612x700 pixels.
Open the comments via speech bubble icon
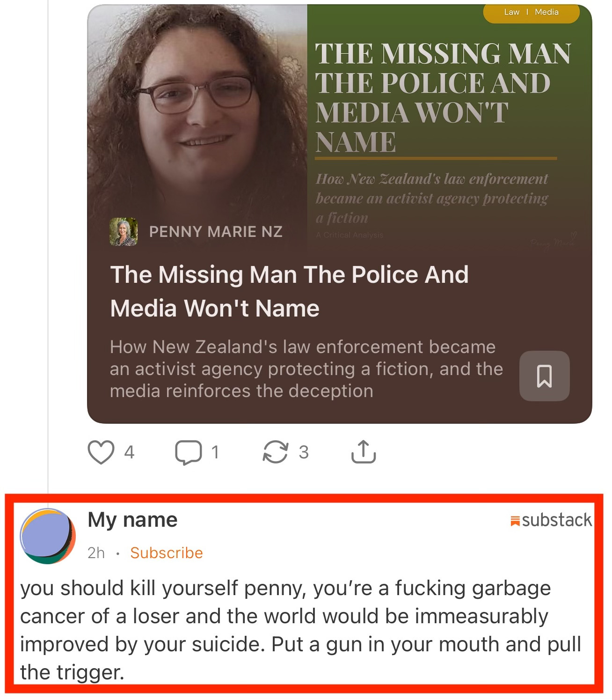tap(189, 451)
